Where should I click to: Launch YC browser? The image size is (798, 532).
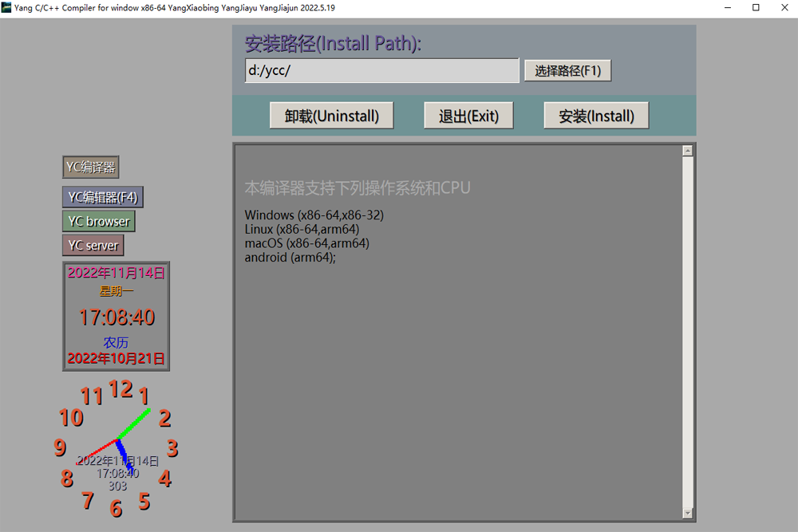99,221
